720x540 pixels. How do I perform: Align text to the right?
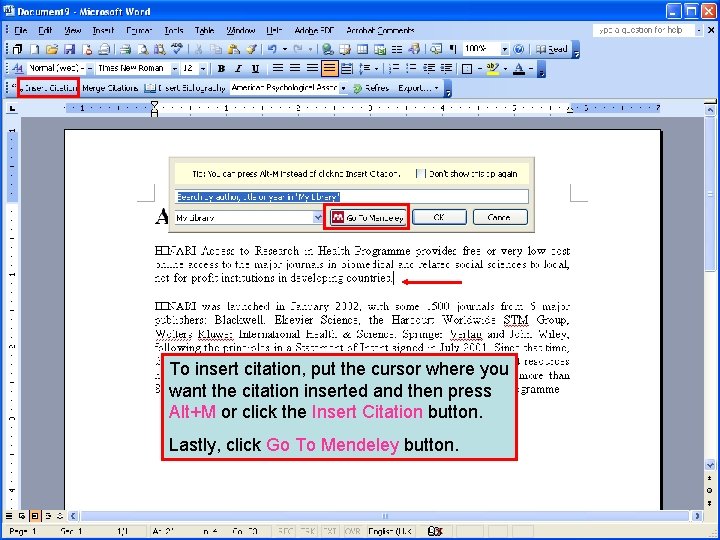coord(312,68)
